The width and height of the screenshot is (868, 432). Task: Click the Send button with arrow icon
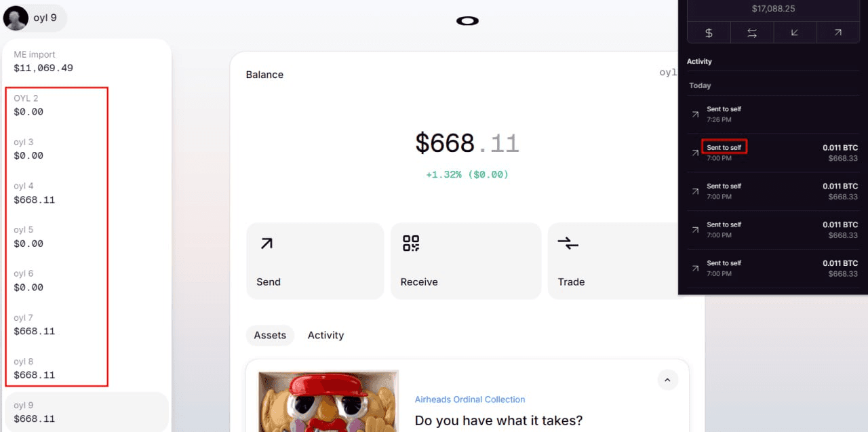pos(315,261)
